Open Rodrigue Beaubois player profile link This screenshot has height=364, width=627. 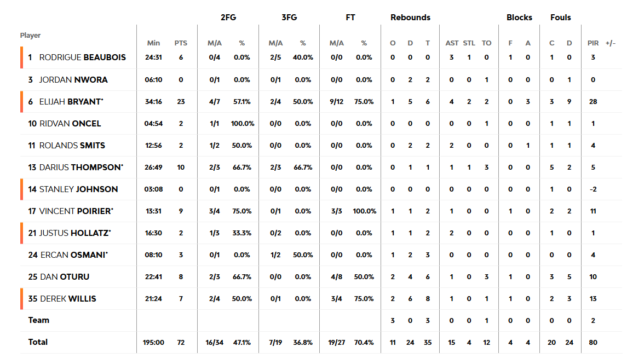coord(82,57)
